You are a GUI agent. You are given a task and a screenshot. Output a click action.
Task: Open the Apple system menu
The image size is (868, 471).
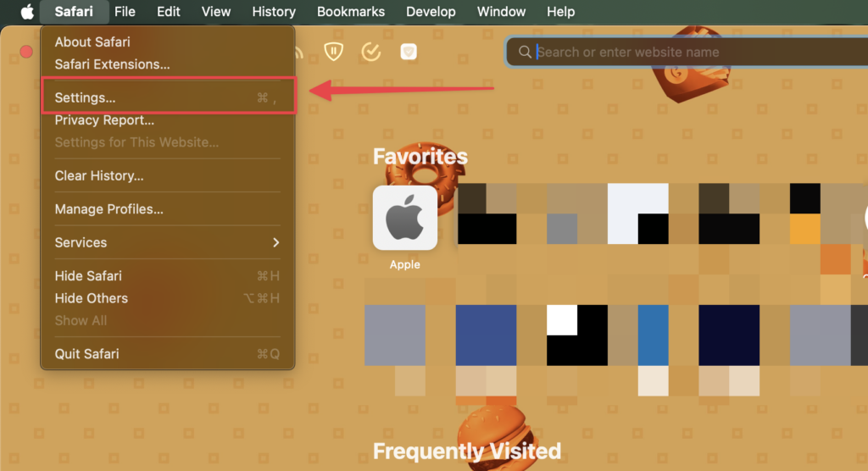[x=27, y=12]
